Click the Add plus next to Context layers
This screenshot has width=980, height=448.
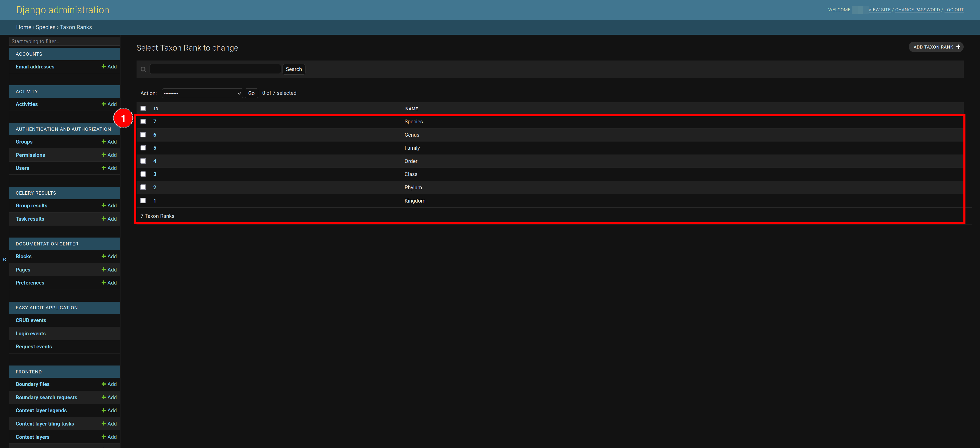click(109, 437)
